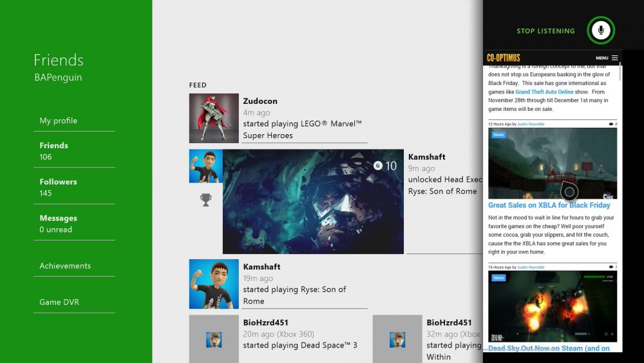Click the hamburger icon beside MENU
644x363 pixels.
point(614,58)
